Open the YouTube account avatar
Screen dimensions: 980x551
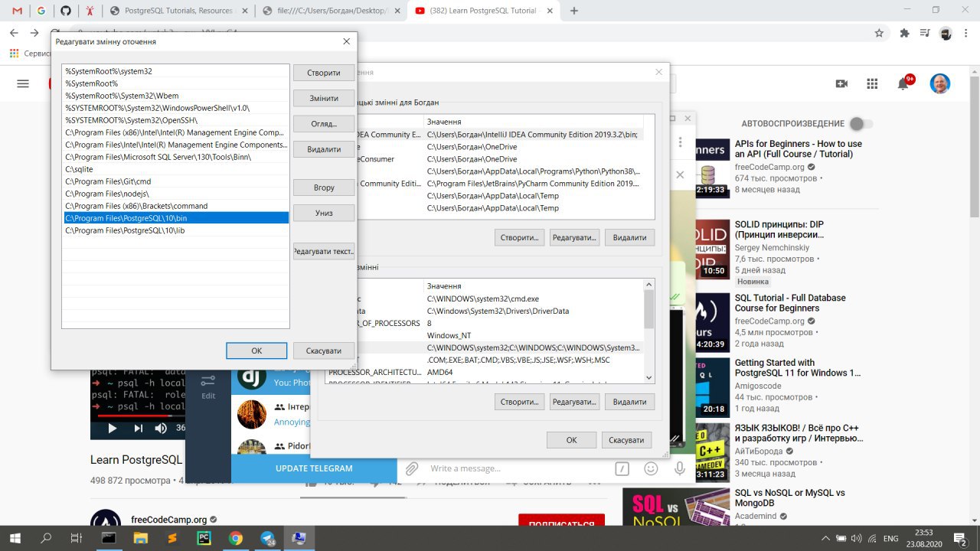point(940,83)
